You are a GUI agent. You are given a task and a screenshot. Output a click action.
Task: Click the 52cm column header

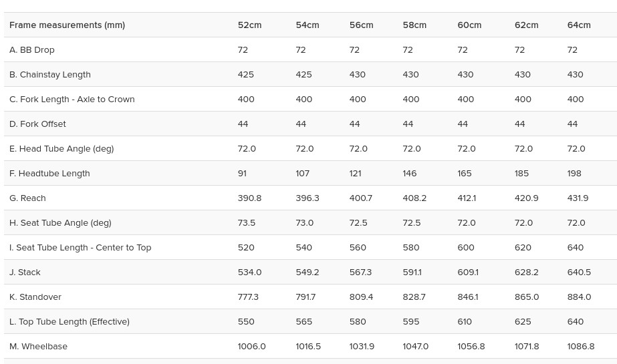click(x=249, y=25)
